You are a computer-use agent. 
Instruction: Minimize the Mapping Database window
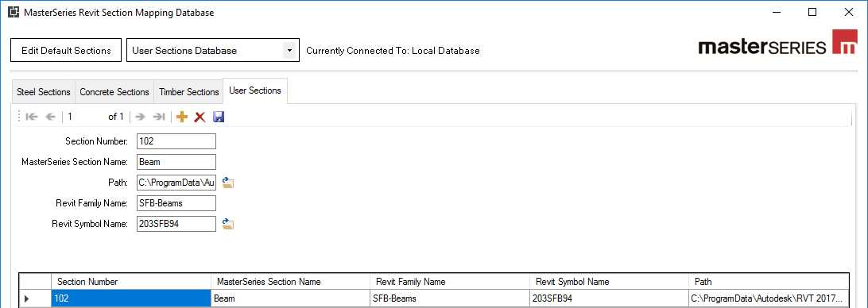pos(777,12)
